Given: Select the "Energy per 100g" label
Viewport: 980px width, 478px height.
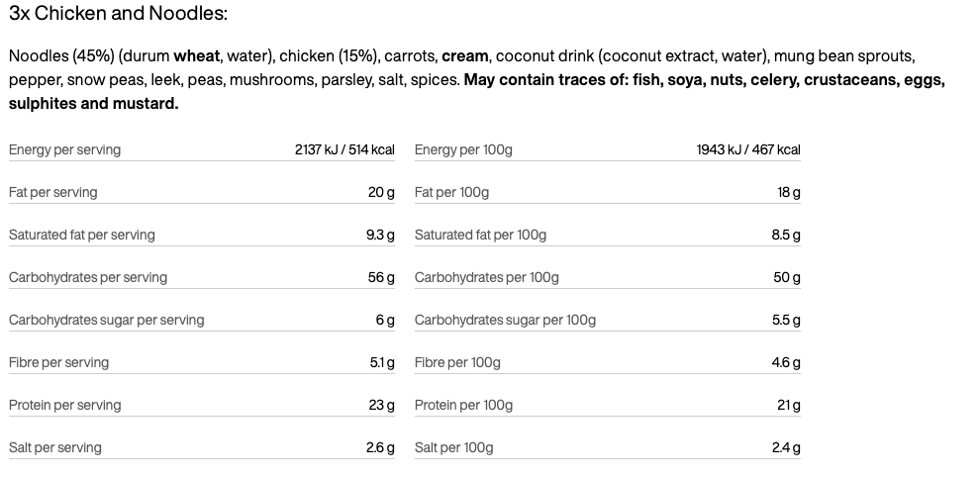Looking at the screenshot, I should (463, 150).
